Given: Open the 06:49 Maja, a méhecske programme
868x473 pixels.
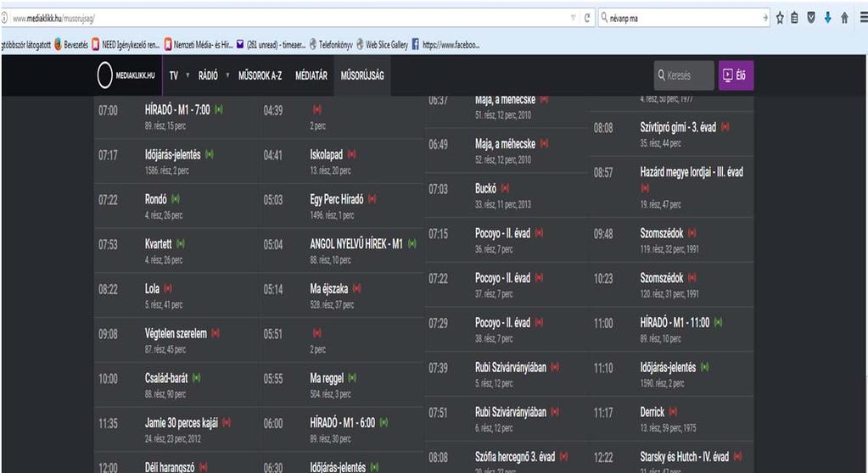Looking at the screenshot, I should [x=505, y=144].
